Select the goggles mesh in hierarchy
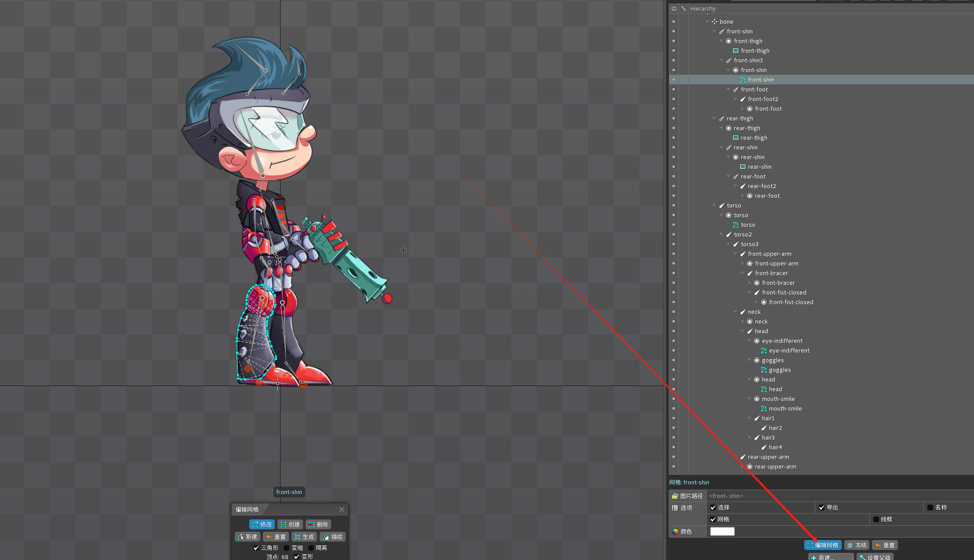This screenshot has height=560, width=974. click(x=779, y=370)
